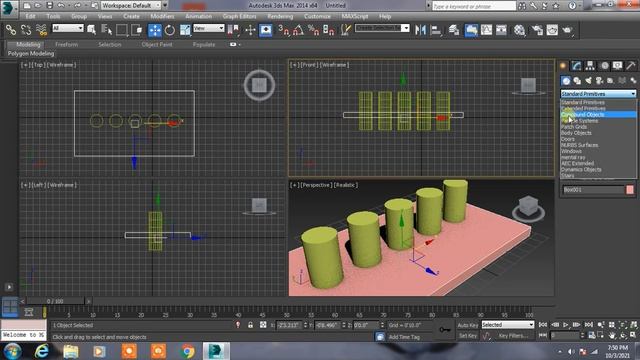Open the key filter 'Selected' dropdown
This screenshot has width=640, height=360.
pos(508,325)
